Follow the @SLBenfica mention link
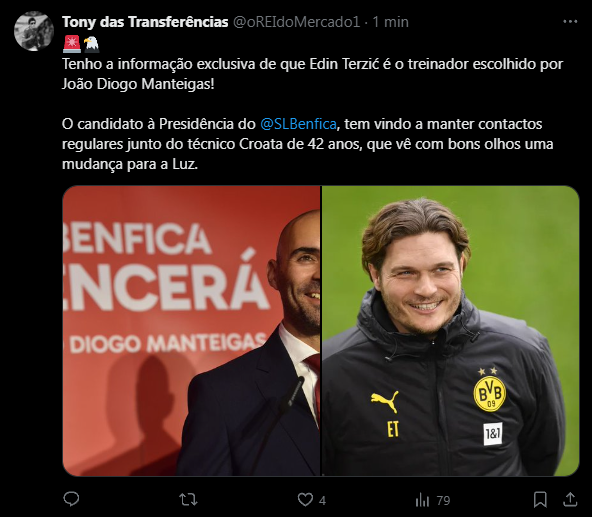The width and height of the screenshot is (592, 517). tap(298, 124)
